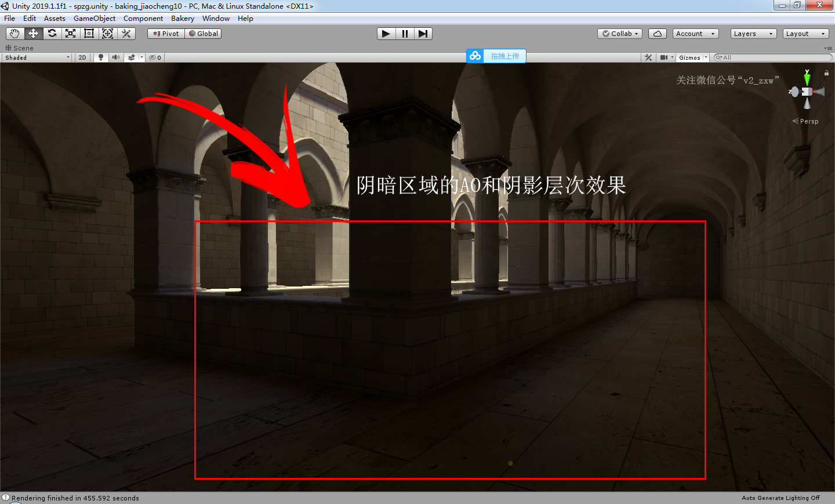Open the Account dropdown

tap(696, 34)
